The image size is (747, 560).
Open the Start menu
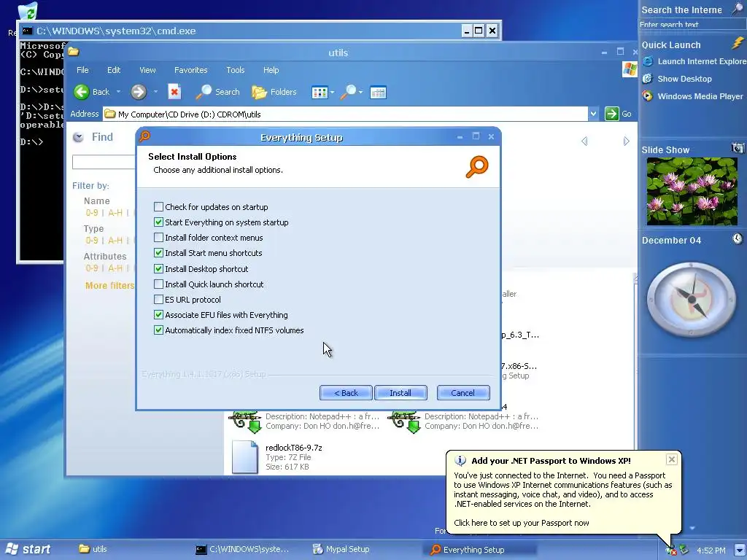point(28,549)
